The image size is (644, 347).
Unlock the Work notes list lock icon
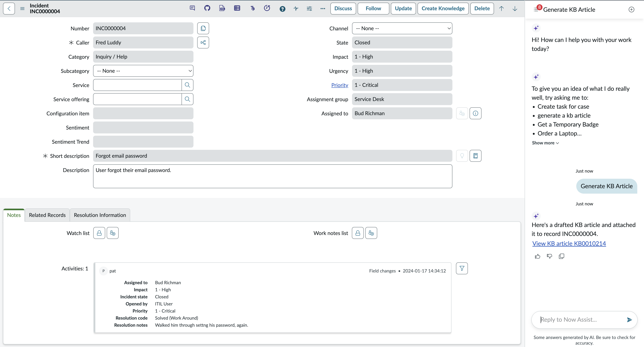pyautogui.click(x=358, y=233)
